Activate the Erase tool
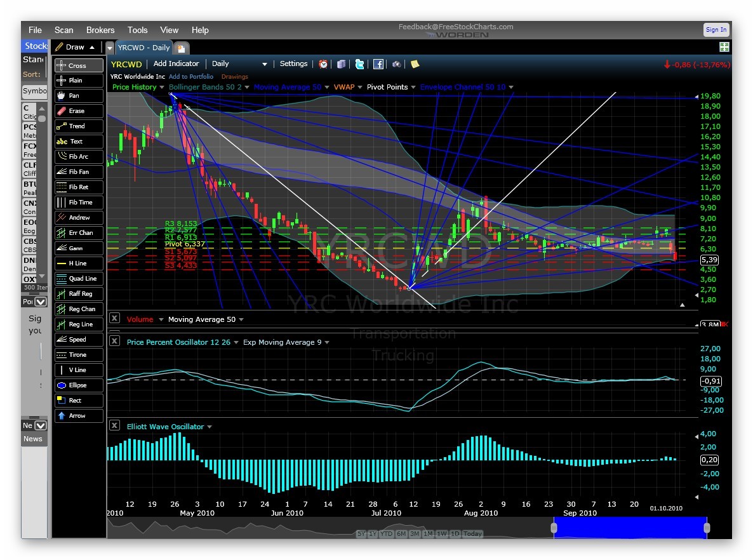 (x=78, y=110)
